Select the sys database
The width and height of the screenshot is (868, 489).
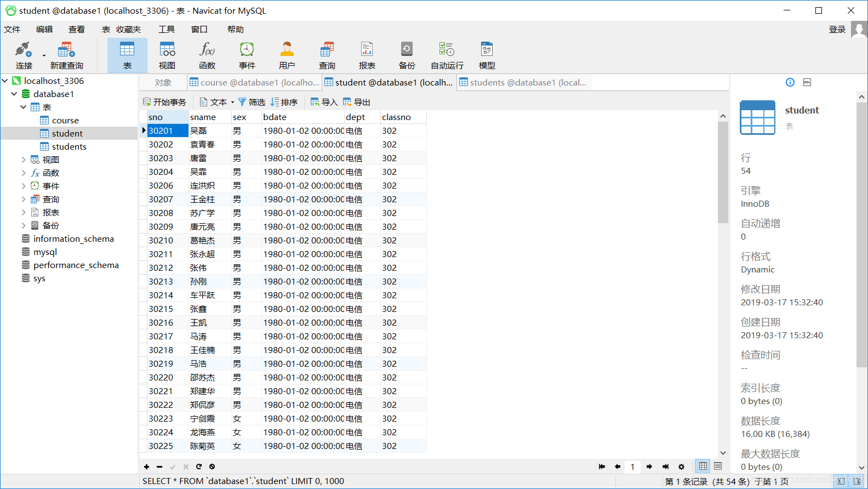pos(39,278)
